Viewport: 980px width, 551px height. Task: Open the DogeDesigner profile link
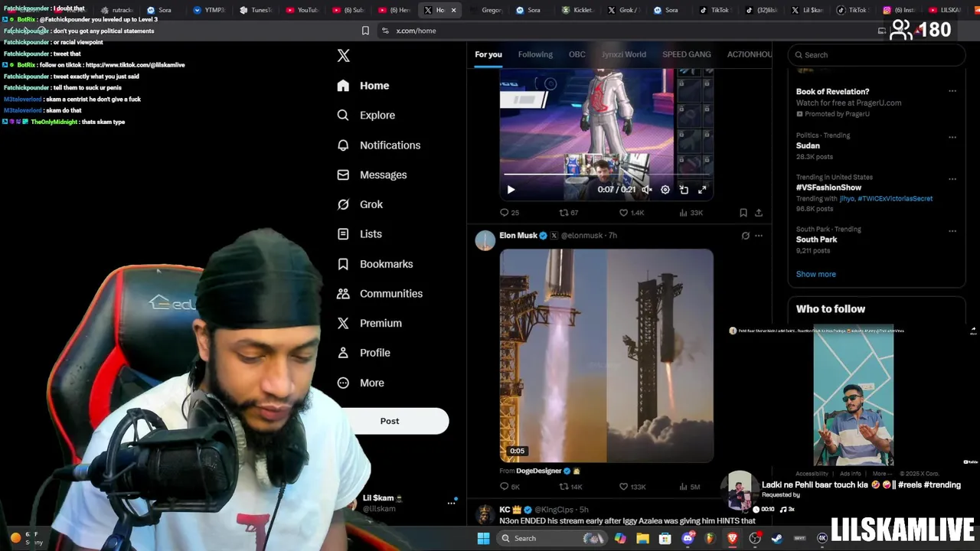point(539,471)
